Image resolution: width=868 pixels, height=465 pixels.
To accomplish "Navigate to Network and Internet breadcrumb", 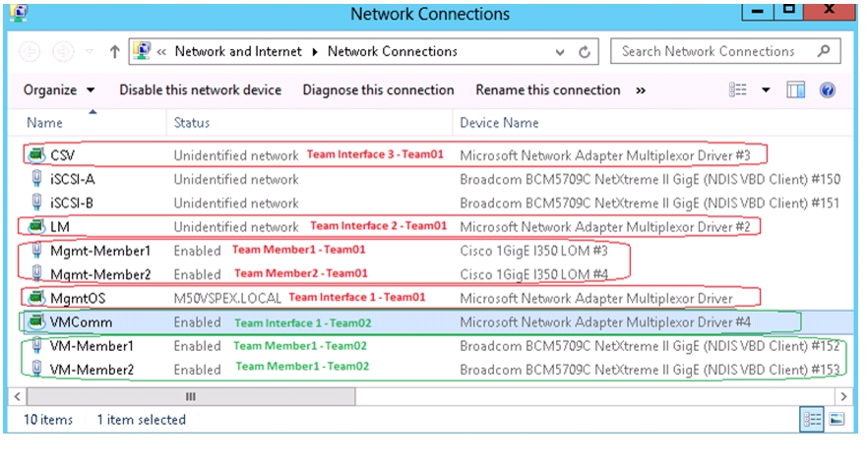I will pyautogui.click(x=238, y=51).
